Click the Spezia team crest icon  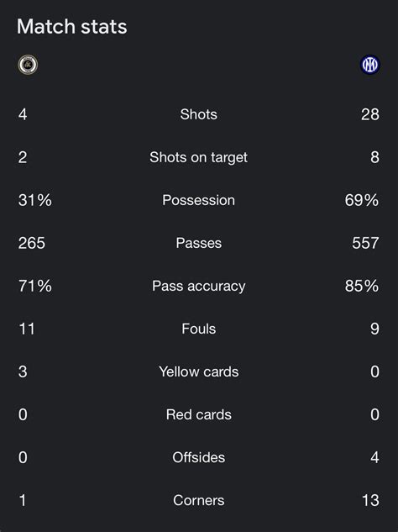pyautogui.click(x=28, y=65)
